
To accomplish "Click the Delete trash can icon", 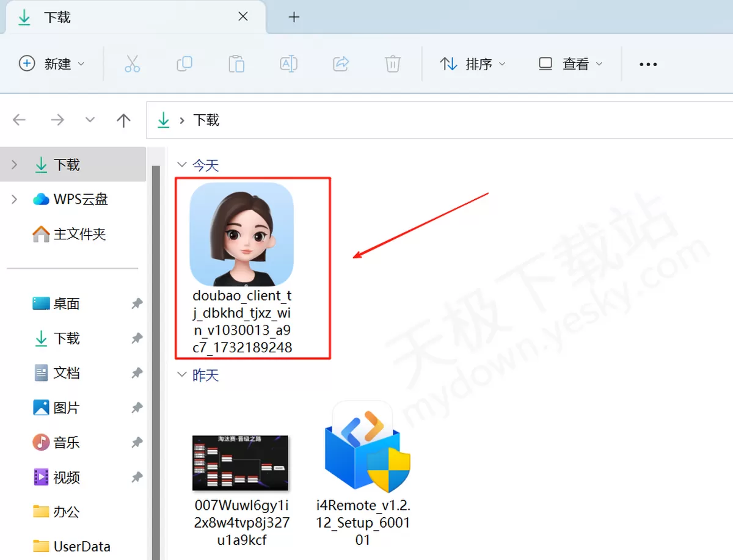I will point(393,64).
